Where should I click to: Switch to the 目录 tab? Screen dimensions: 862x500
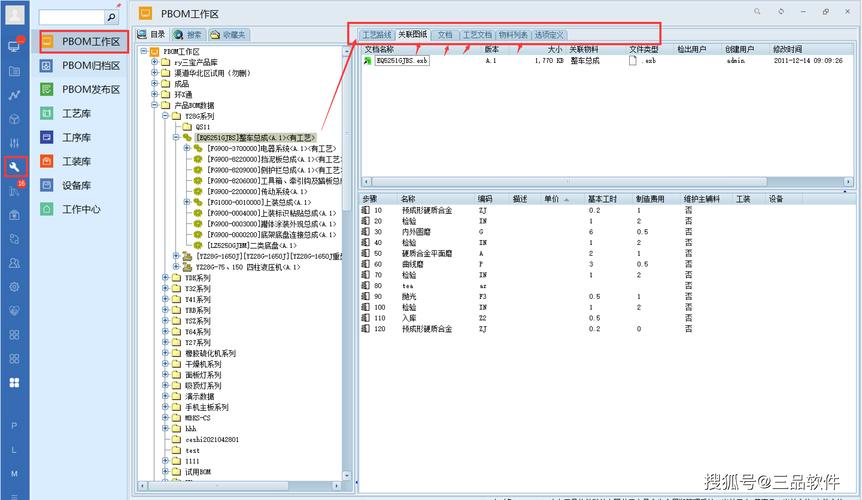pyautogui.click(x=152, y=35)
